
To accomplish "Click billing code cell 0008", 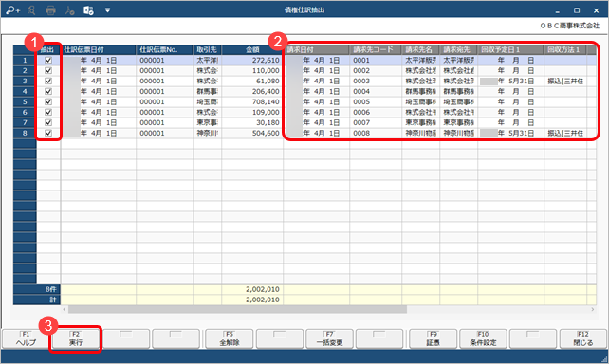I will (376, 133).
